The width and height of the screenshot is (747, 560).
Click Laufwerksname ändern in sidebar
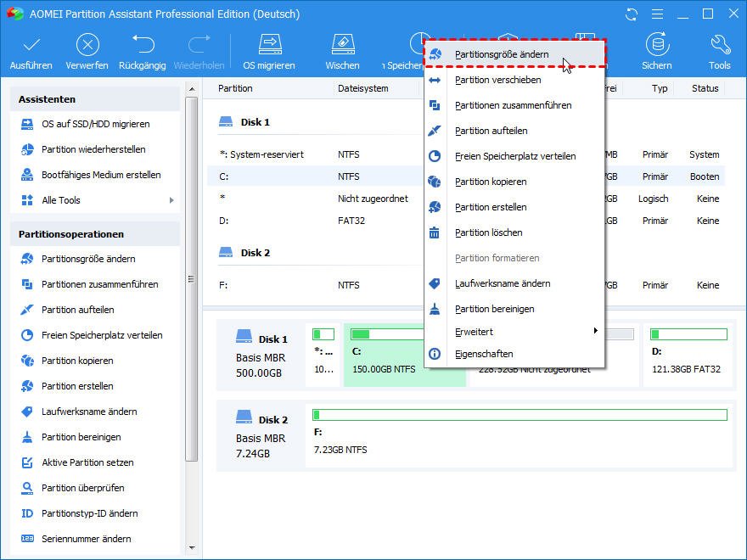[x=89, y=412]
